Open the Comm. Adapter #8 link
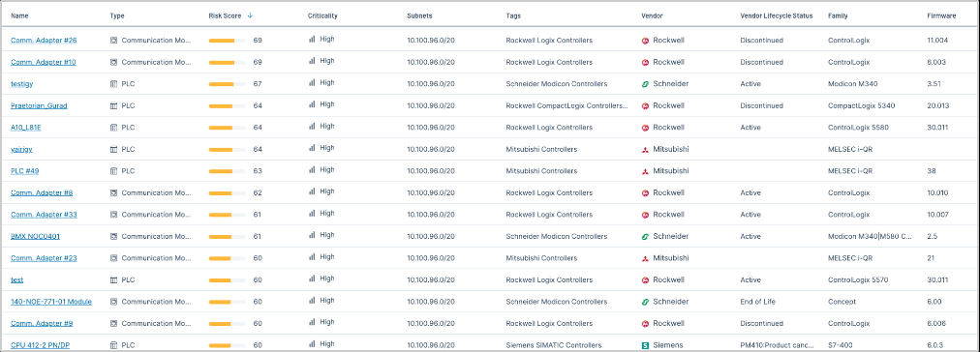The height and width of the screenshot is (352, 980). pos(42,192)
